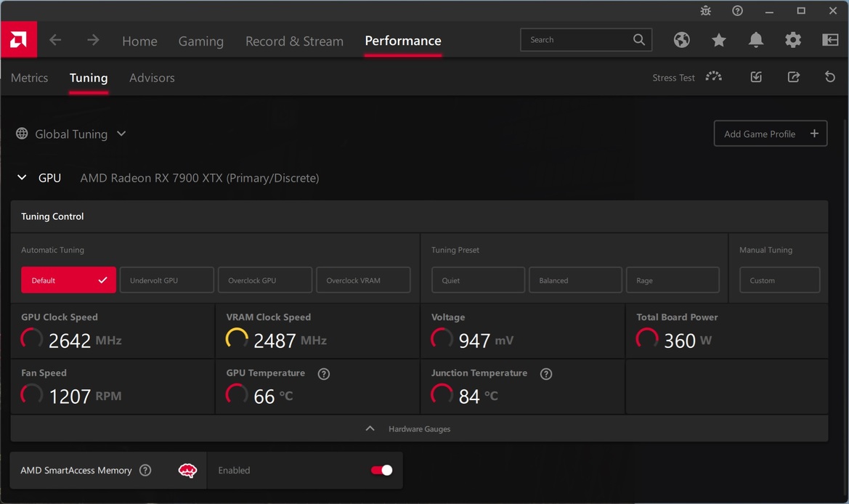Click the search magnifier icon
Viewport: 849px width, 504px height.
(x=639, y=39)
